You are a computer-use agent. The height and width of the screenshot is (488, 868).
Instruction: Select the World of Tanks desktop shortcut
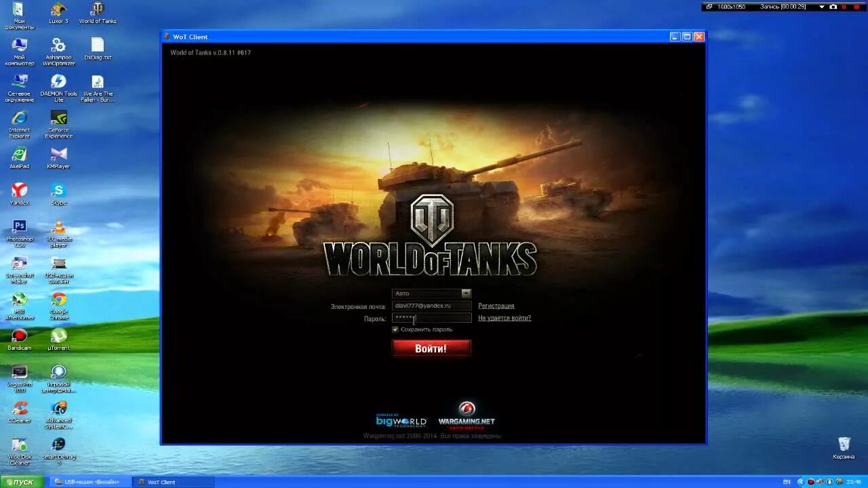(x=98, y=14)
